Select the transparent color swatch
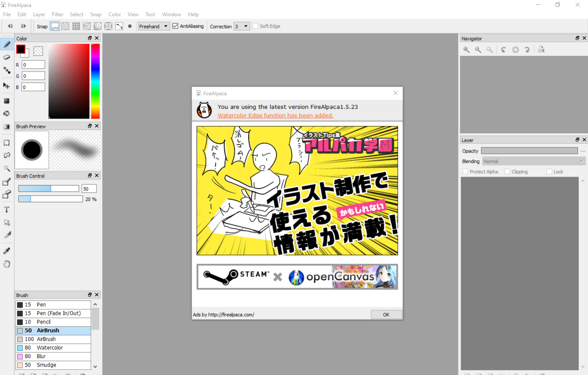The height and width of the screenshot is (375, 588). [x=38, y=51]
